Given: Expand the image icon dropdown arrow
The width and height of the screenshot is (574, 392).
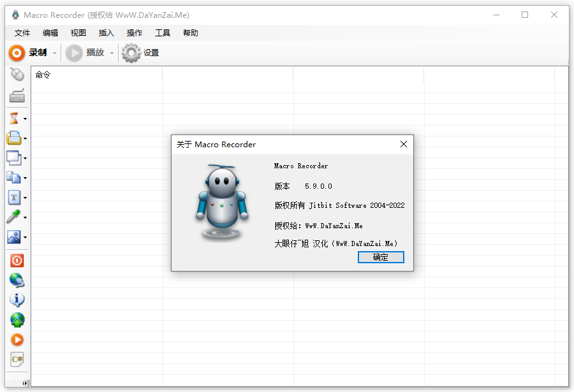Looking at the screenshot, I should [25, 237].
